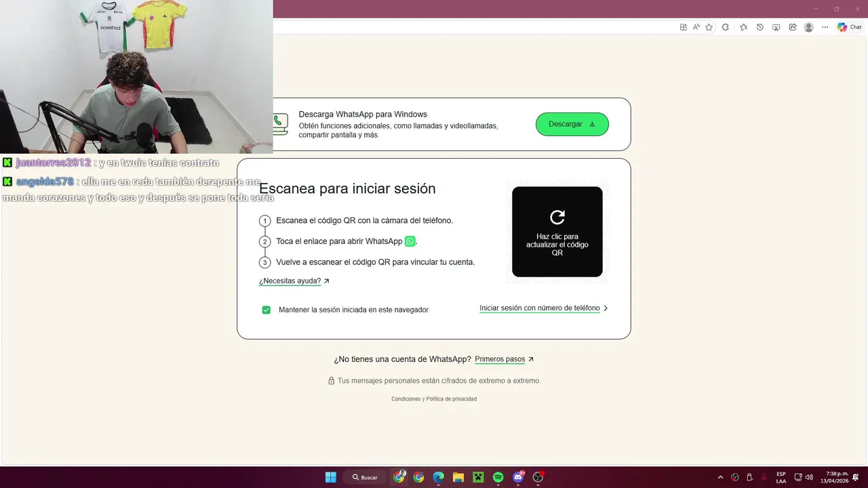Open Microsoft Edge from taskbar
868x488 pixels.
pos(438,477)
